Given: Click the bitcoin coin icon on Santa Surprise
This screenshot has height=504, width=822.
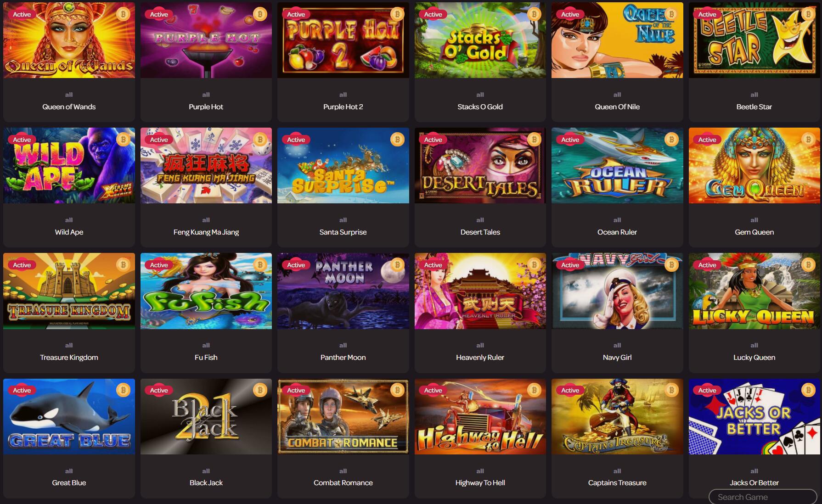Looking at the screenshot, I should (x=397, y=140).
